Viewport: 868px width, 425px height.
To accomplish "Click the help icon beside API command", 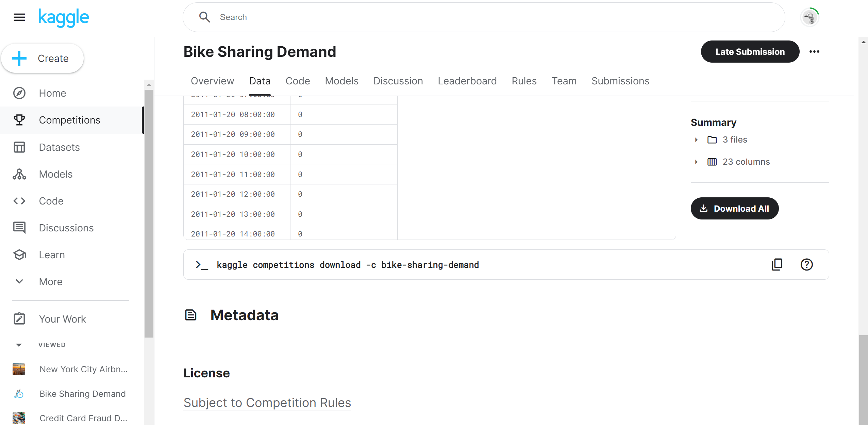I will point(806,264).
